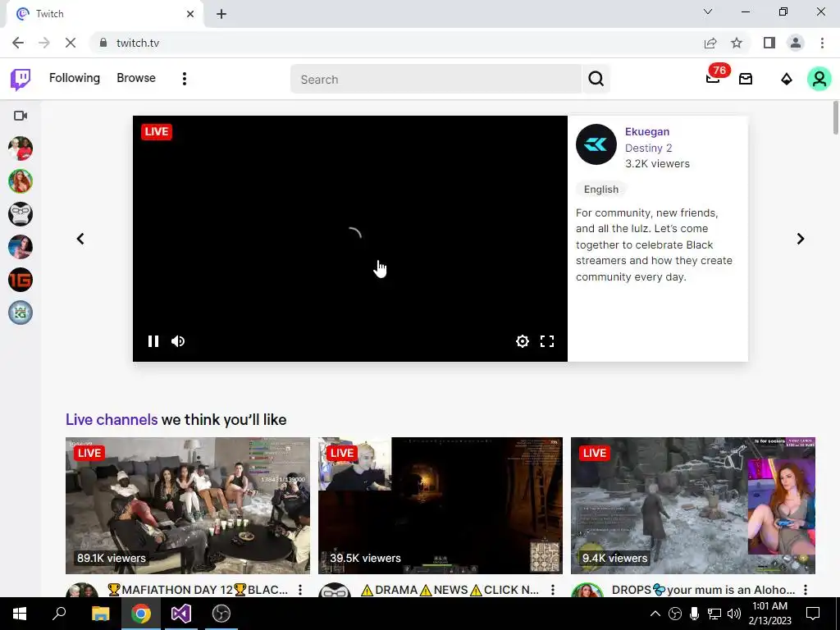Mute the featured stream volume
Viewport: 840px width, 630px height.
(x=178, y=341)
